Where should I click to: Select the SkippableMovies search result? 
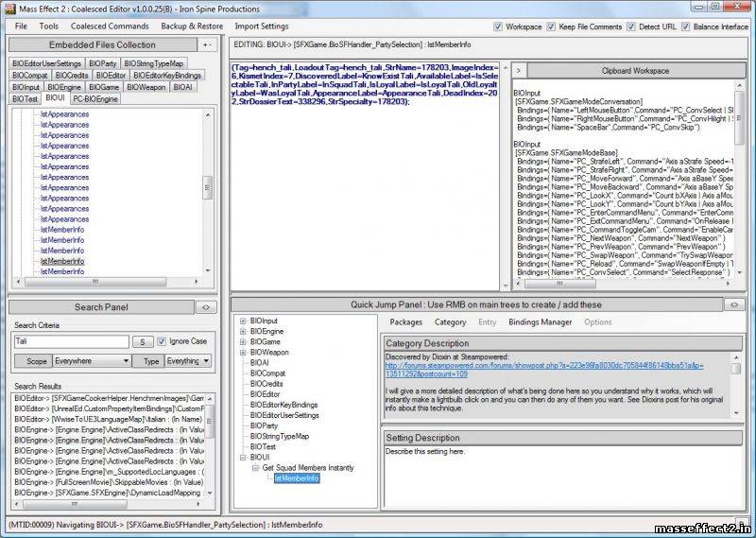pyautogui.click(x=110, y=482)
